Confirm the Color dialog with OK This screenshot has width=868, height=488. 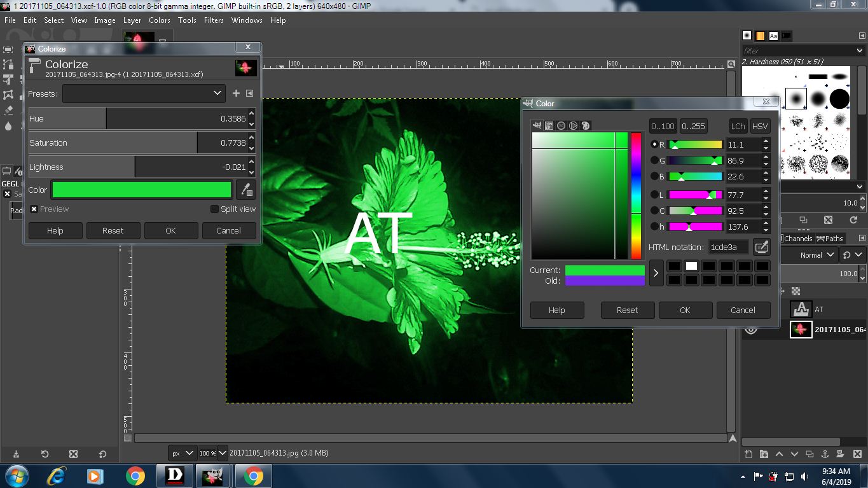[x=685, y=310]
